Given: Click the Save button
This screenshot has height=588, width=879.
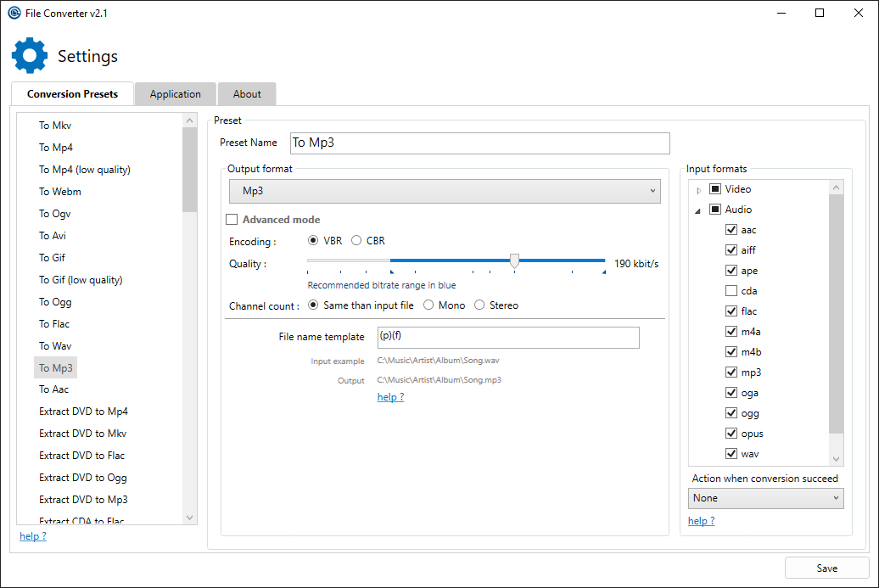Looking at the screenshot, I should (x=827, y=568).
